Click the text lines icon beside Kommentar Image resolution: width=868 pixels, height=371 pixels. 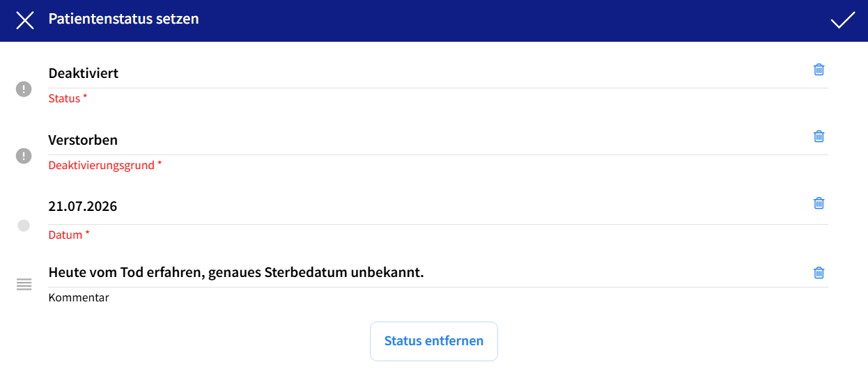24,284
